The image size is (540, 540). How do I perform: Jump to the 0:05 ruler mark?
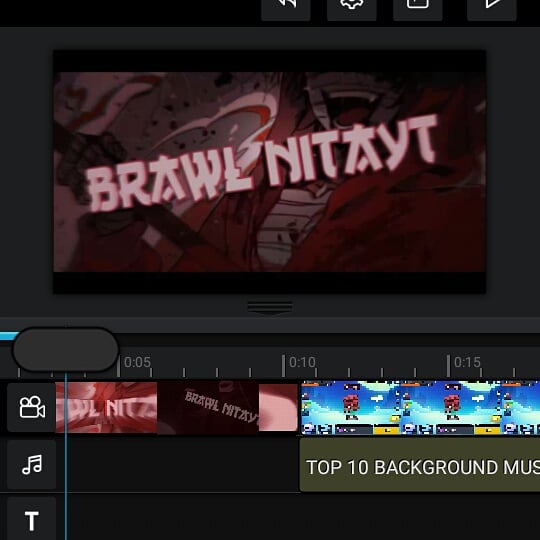(x=137, y=362)
